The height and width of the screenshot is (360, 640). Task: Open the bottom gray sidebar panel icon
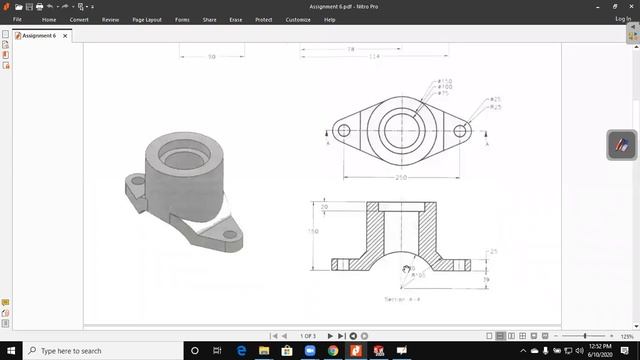(5, 323)
